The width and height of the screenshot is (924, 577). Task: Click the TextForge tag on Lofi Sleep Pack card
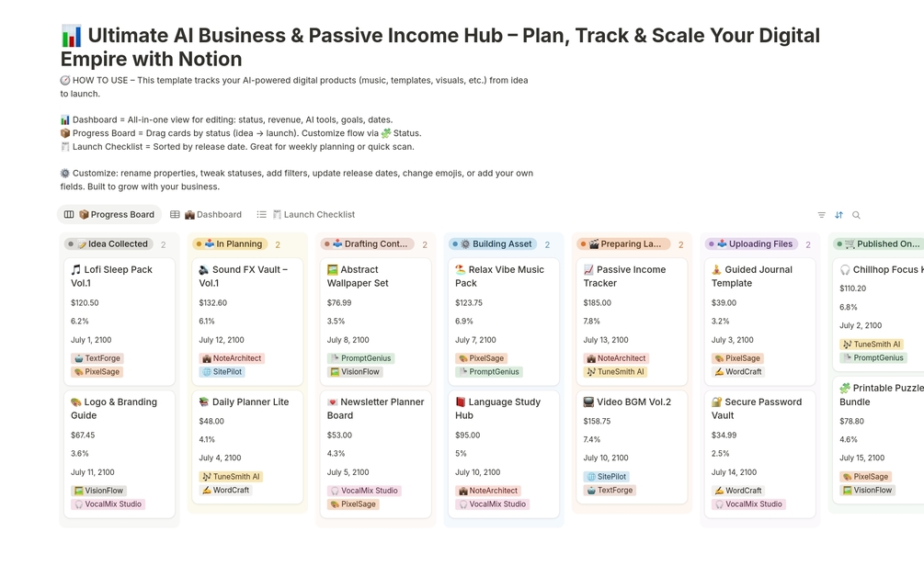point(97,358)
